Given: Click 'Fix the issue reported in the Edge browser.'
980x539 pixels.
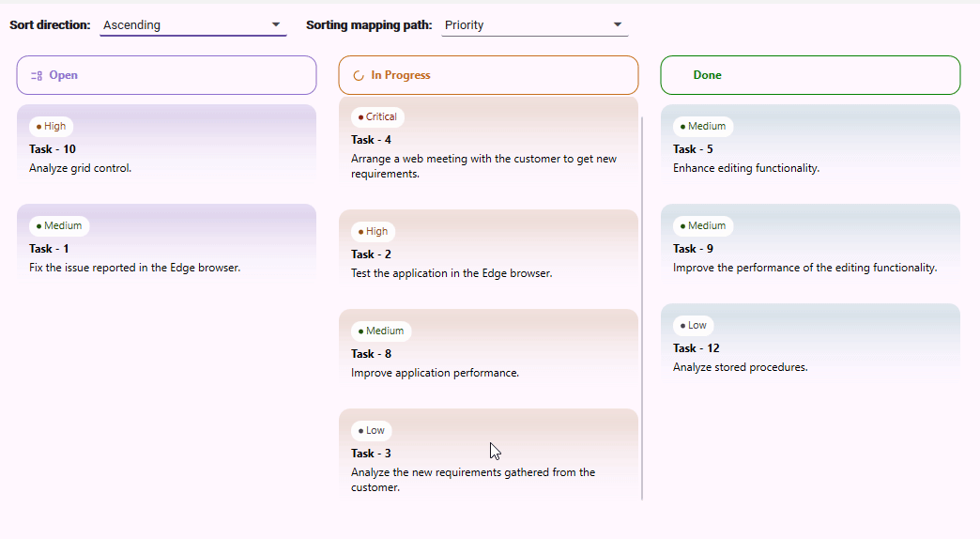Looking at the screenshot, I should pos(134,268).
